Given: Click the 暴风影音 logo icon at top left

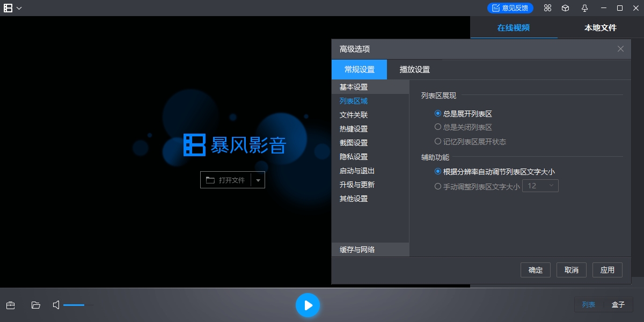Looking at the screenshot, I should pyautogui.click(x=8, y=8).
